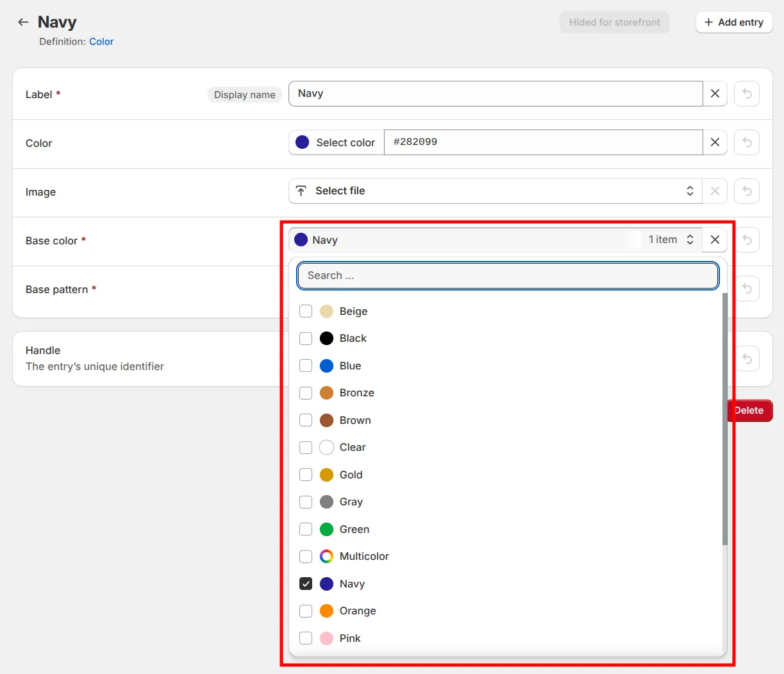Check the Black checkbox

(306, 338)
